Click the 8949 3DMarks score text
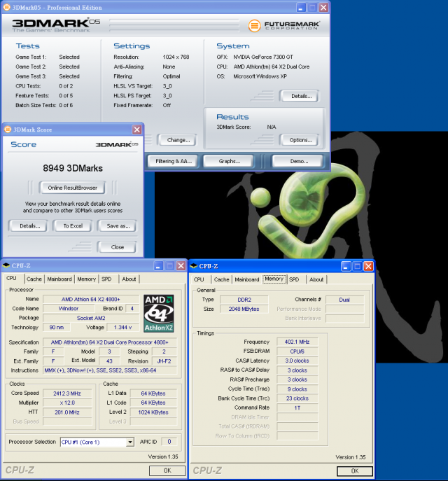The image size is (448, 481). (x=73, y=168)
